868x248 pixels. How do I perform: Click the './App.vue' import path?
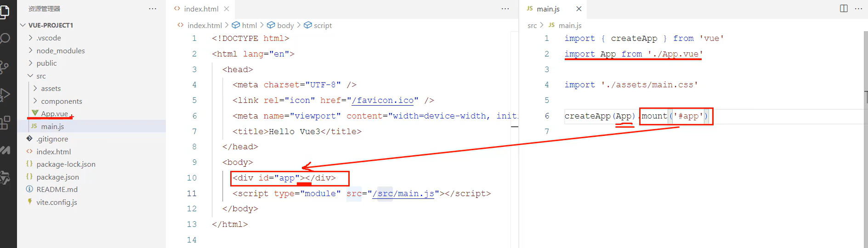675,54
